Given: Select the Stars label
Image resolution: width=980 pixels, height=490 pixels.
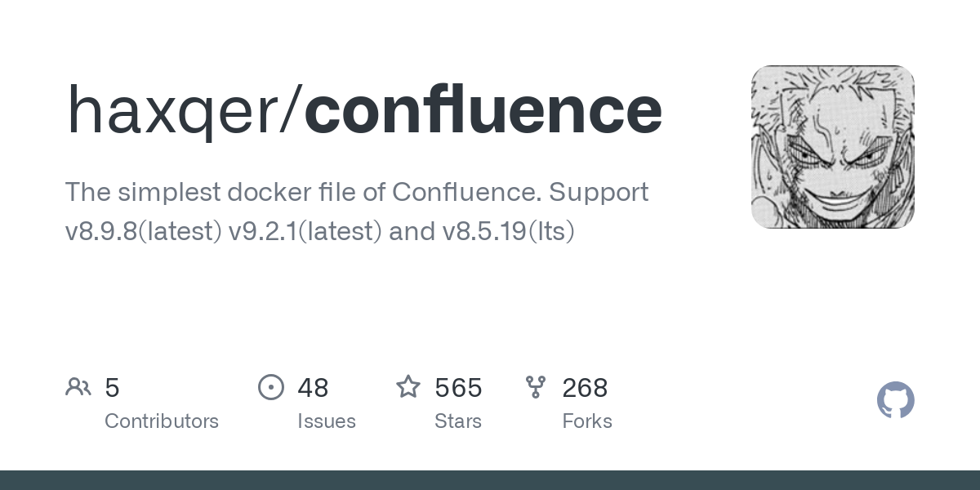Looking at the screenshot, I should [x=458, y=421].
